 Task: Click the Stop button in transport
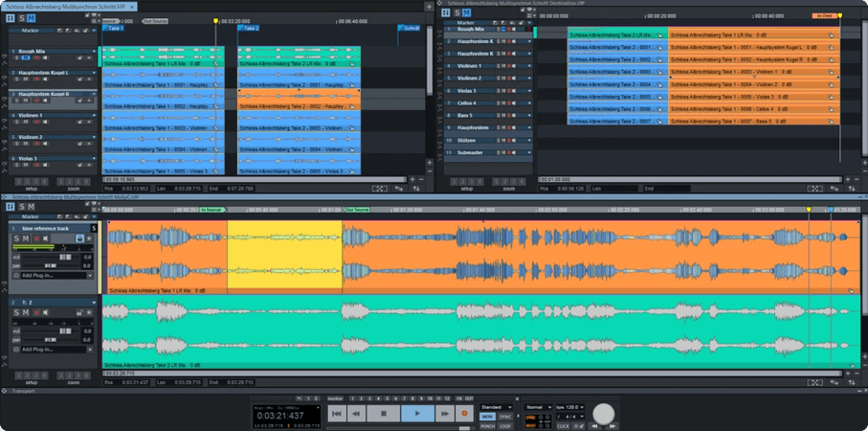(x=383, y=414)
